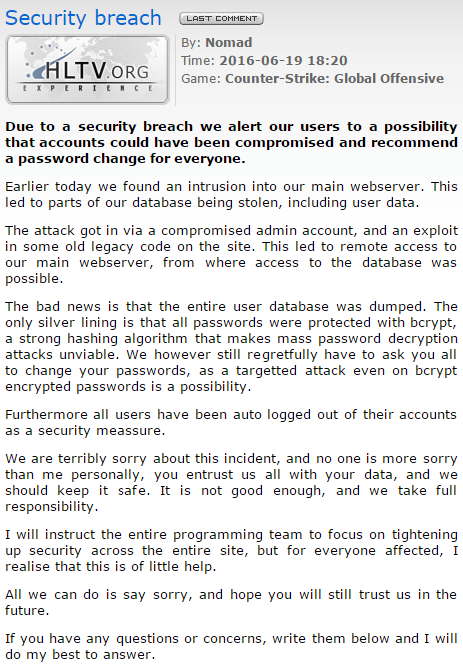Click the paragraph starting 'Earlier today we found'
Viewport: 463px width, 672px height.
click(x=232, y=194)
